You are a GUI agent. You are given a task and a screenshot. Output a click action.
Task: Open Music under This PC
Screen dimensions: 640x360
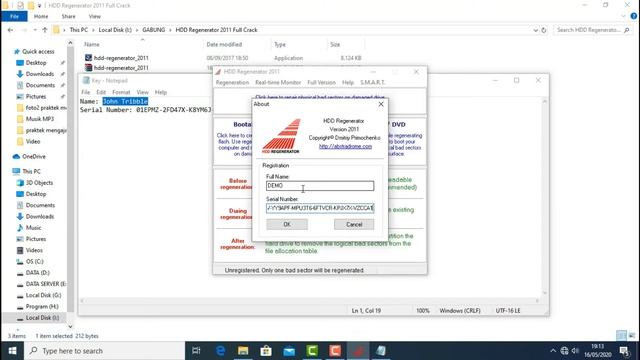pos(33,228)
